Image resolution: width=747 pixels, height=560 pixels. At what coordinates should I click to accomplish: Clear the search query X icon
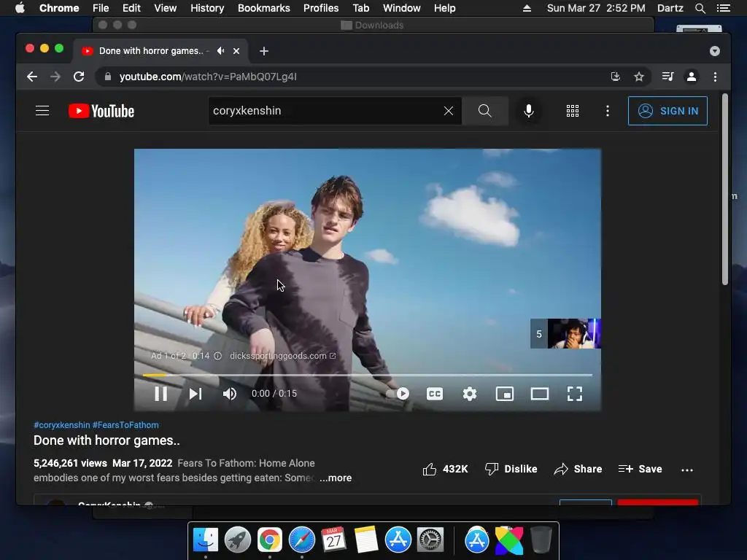click(x=449, y=111)
